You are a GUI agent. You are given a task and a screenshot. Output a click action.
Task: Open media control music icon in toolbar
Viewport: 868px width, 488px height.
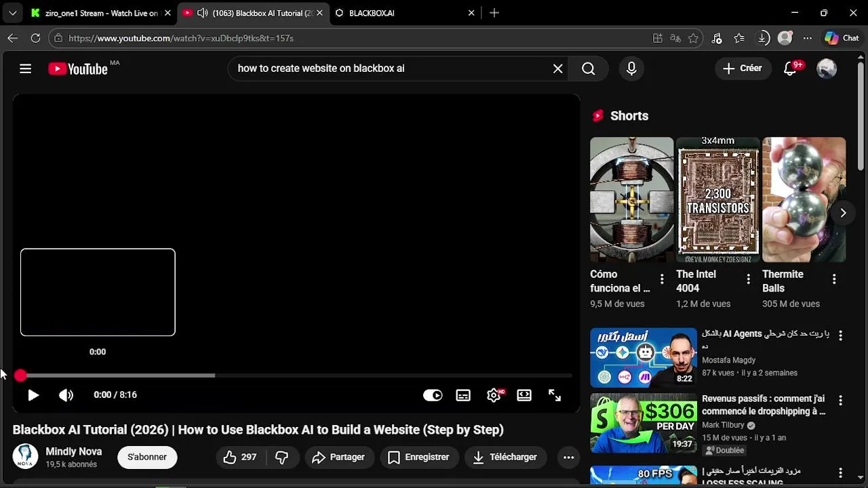(x=717, y=39)
